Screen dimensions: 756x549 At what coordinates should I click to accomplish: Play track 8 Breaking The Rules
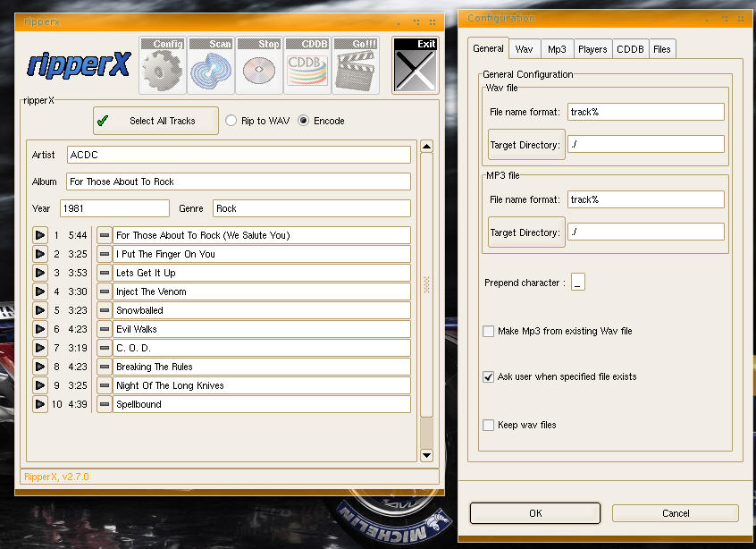tap(40, 367)
